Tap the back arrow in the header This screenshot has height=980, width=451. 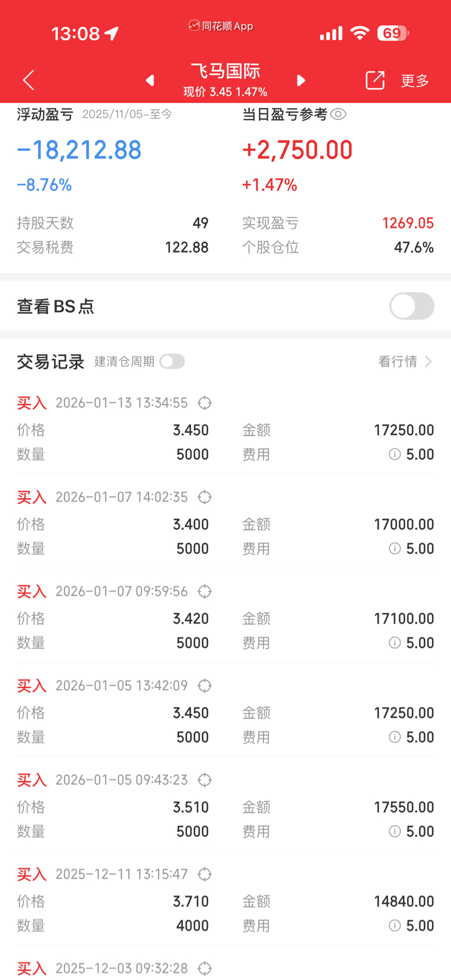pyautogui.click(x=28, y=80)
